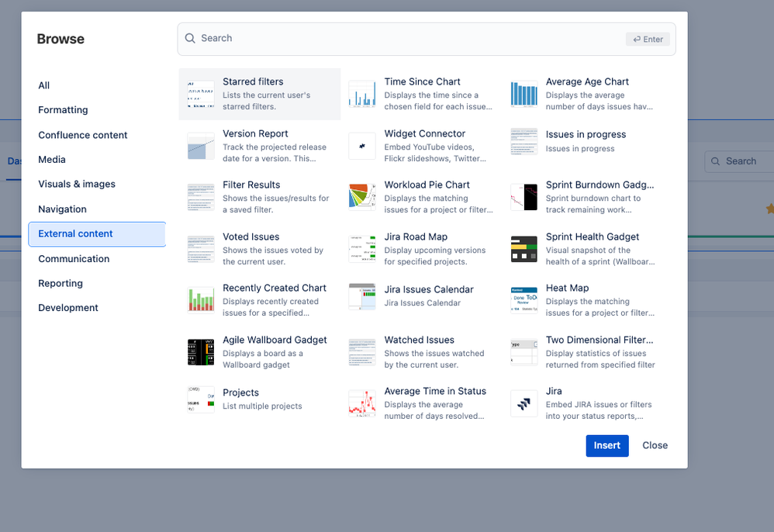The height and width of the screenshot is (532, 774).
Task: Click the Average Time in Status icon
Action: (x=362, y=403)
